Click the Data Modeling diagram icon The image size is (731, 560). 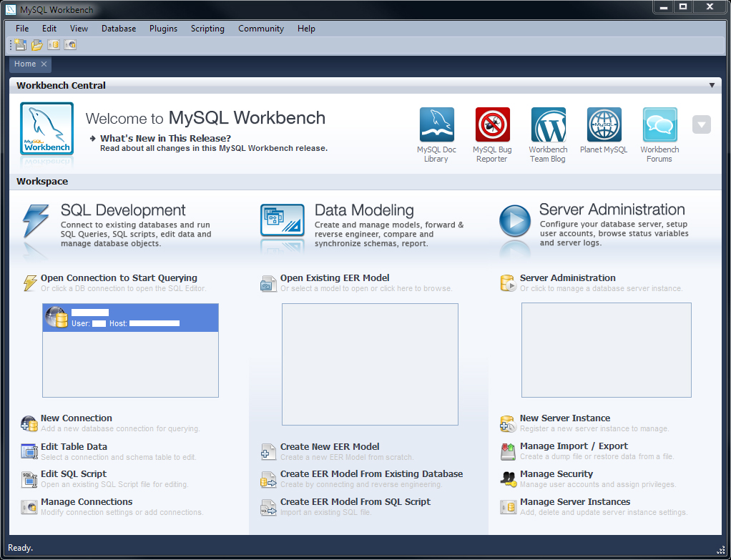click(282, 220)
